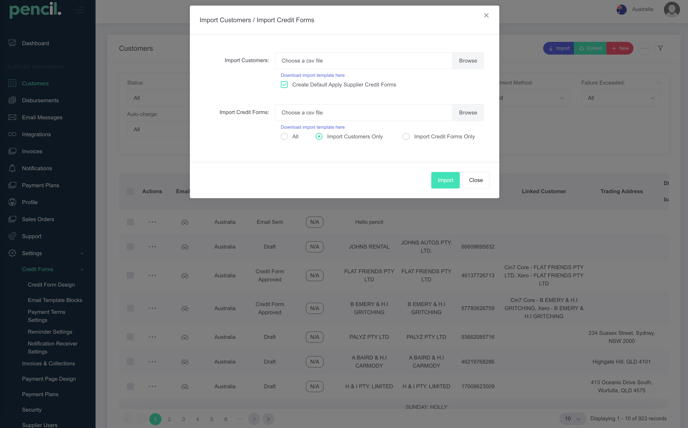Click the Import Customers csv file field
This screenshot has width=688, height=428.
click(x=364, y=61)
